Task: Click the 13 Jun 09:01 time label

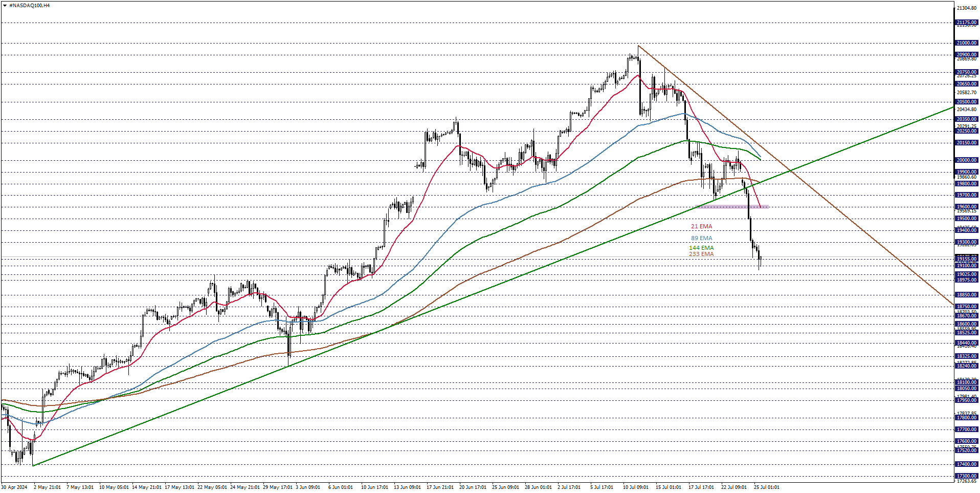Action: coord(407,487)
